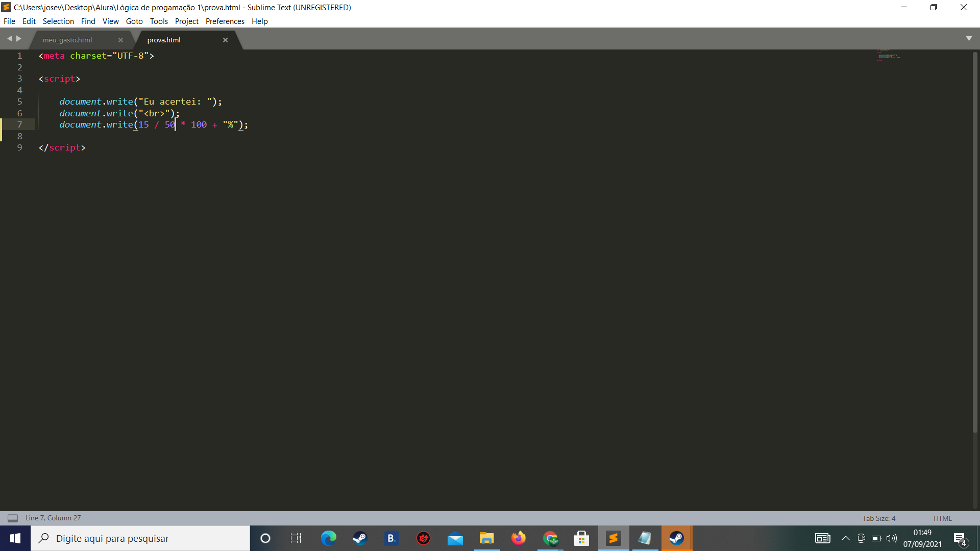
Task: Focus Sublime Text taskbar icon
Action: click(614, 538)
